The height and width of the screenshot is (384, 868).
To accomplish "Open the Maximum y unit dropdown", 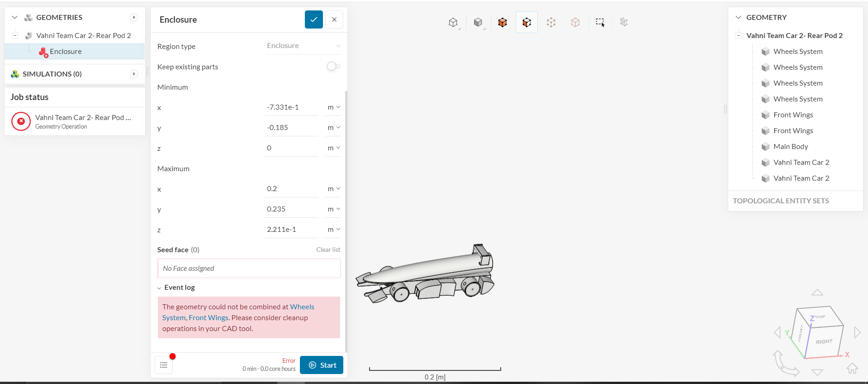I will click(334, 209).
